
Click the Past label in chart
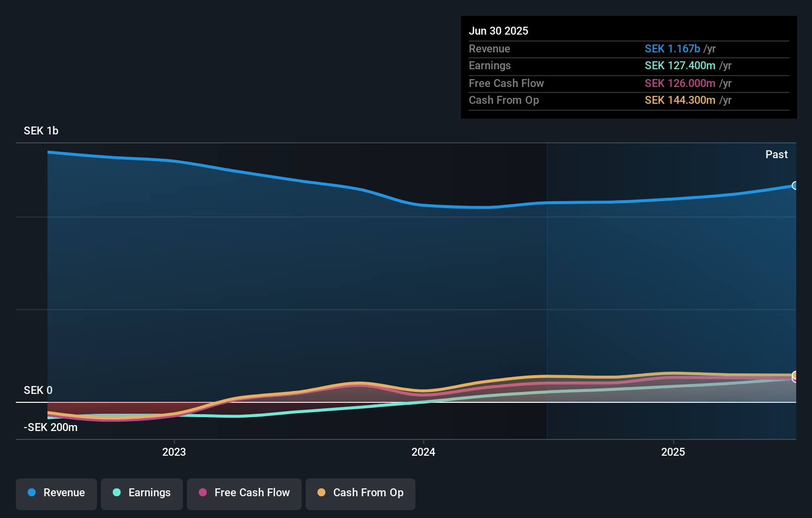(x=776, y=154)
